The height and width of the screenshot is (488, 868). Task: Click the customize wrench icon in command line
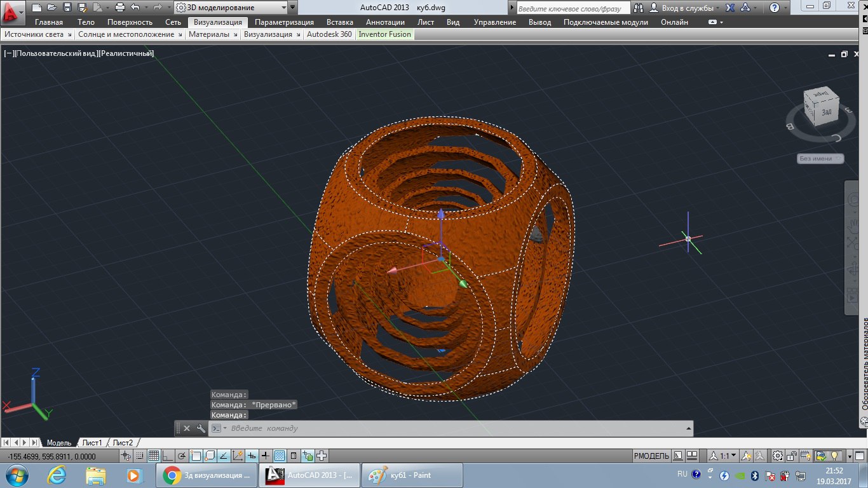(201, 428)
